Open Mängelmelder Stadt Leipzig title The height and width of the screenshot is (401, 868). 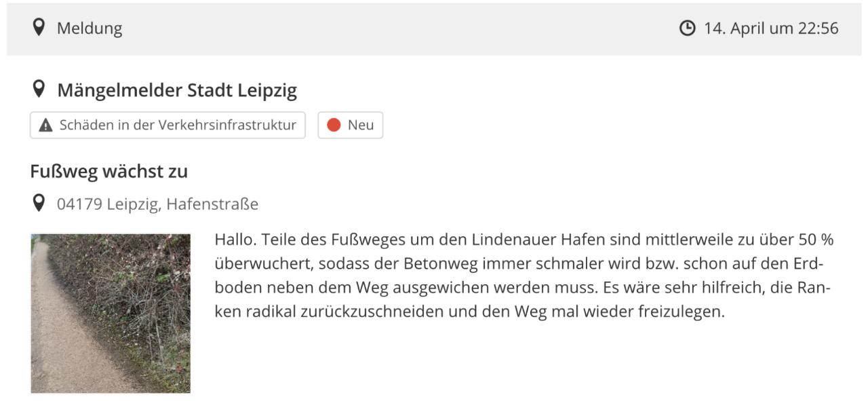click(x=177, y=90)
